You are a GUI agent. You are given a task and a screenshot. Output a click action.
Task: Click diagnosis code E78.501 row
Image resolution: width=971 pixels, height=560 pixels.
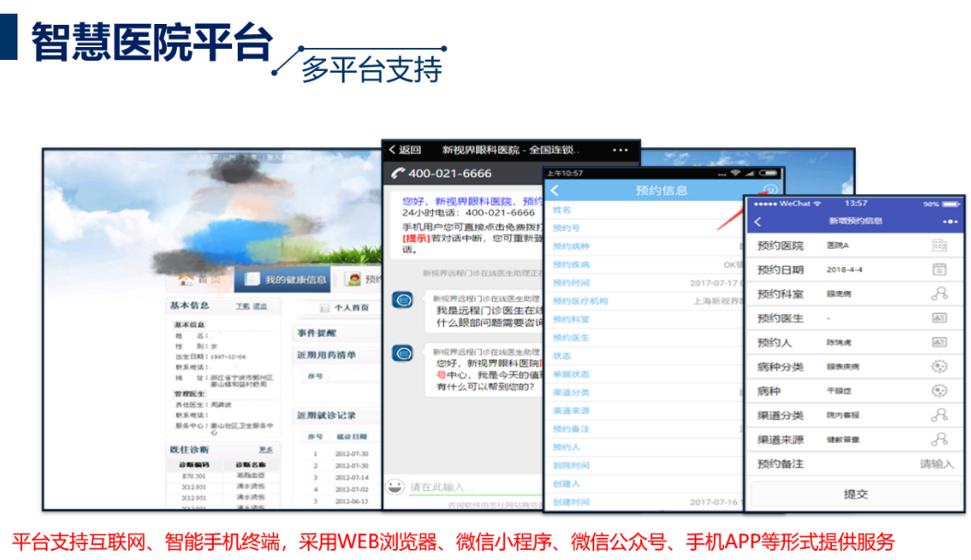click(223, 476)
